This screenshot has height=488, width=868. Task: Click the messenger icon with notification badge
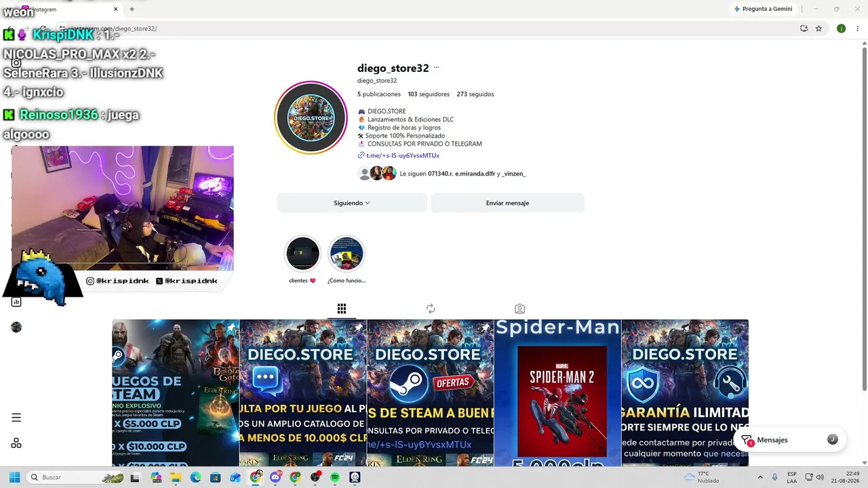point(746,440)
